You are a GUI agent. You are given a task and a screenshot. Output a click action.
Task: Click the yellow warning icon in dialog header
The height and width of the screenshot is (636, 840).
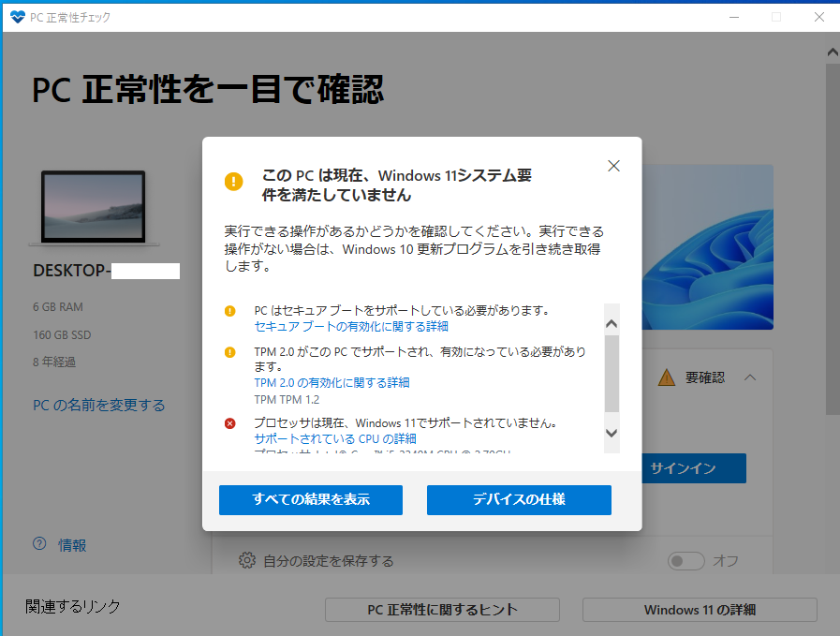coord(233,181)
